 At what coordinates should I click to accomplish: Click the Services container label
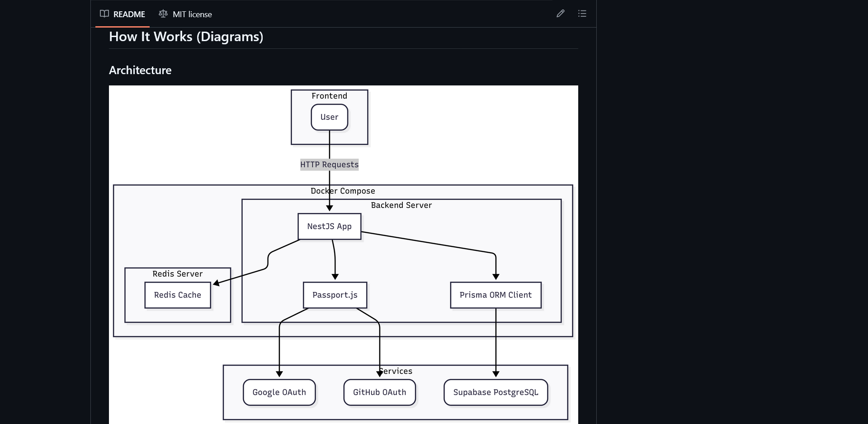coord(395,371)
